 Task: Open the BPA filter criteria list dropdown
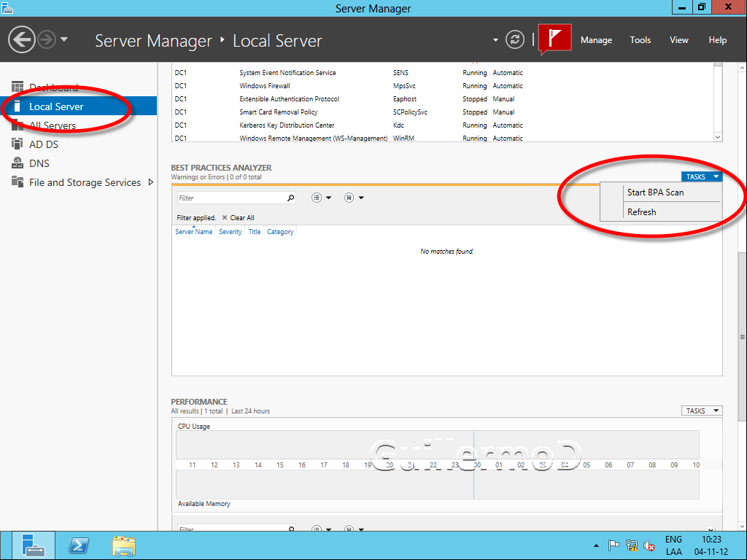click(321, 198)
